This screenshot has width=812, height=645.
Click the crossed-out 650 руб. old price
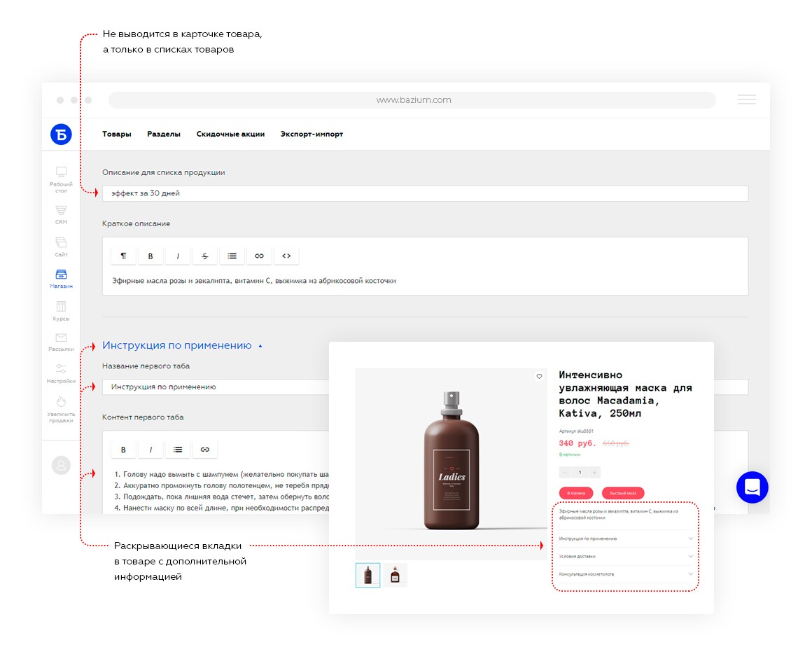tap(616, 443)
